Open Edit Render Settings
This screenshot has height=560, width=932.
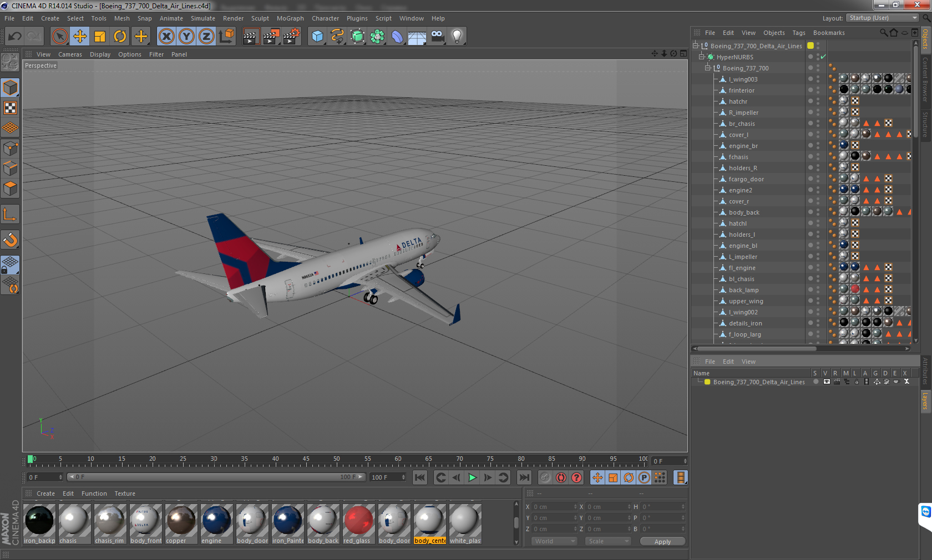click(x=291, y=37)
